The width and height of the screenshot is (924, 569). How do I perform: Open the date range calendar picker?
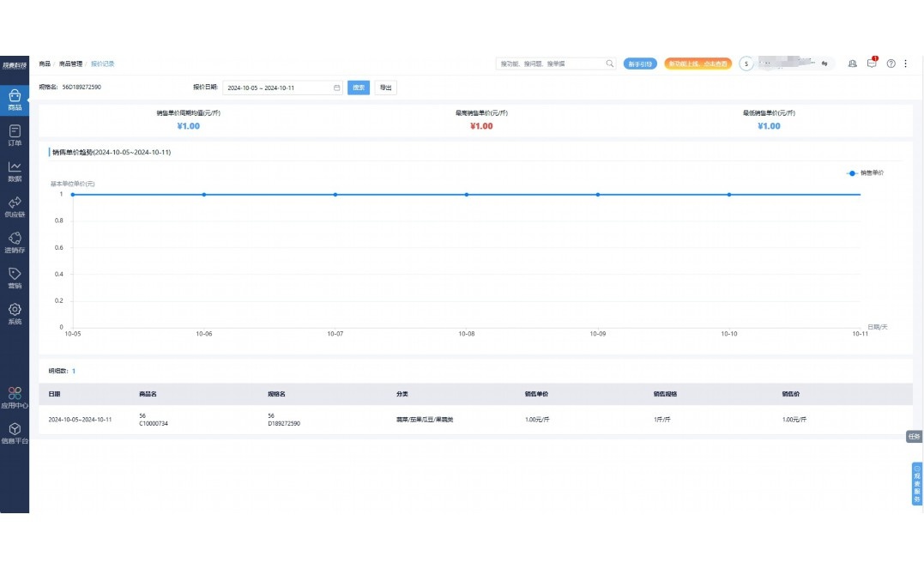337,88
